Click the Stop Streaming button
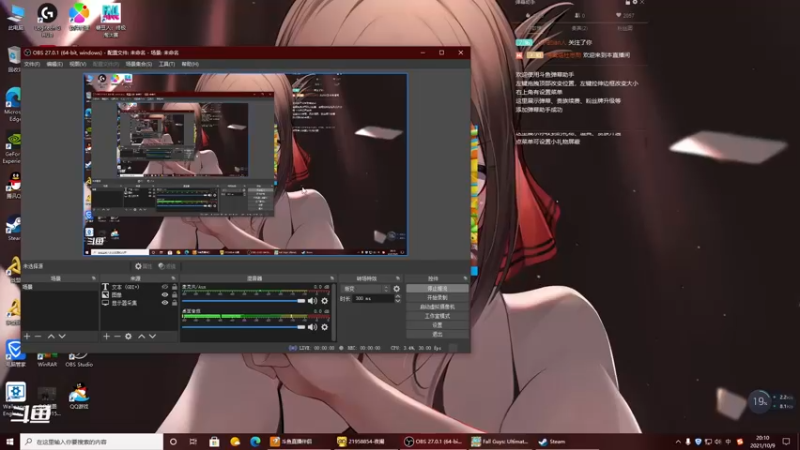Viewport: 800px width, 450px height. point(437,289)
